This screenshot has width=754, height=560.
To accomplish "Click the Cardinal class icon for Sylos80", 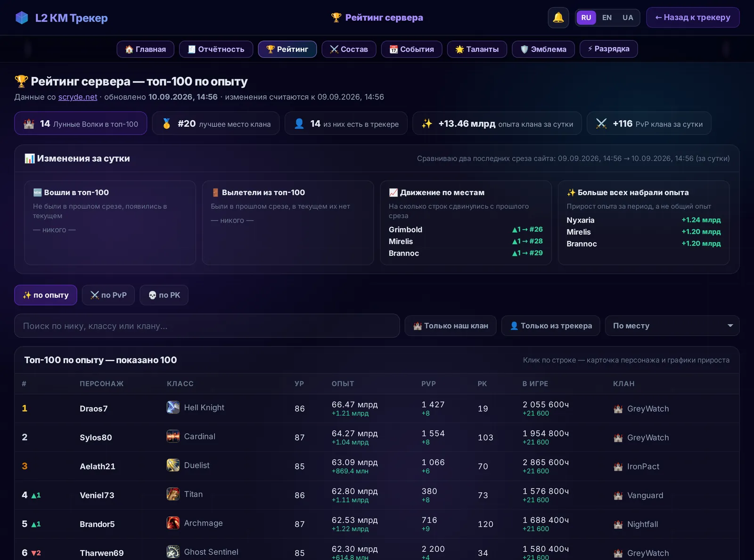I will pos(173,436).
